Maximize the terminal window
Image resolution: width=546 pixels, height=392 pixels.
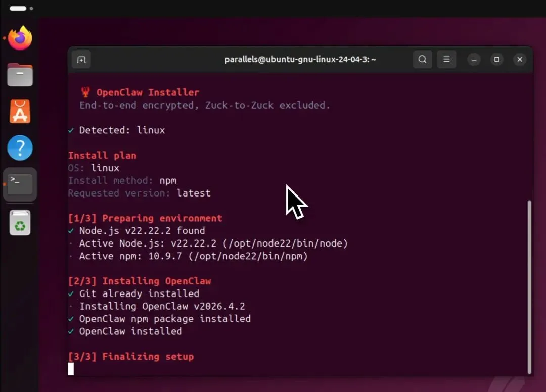497,60
